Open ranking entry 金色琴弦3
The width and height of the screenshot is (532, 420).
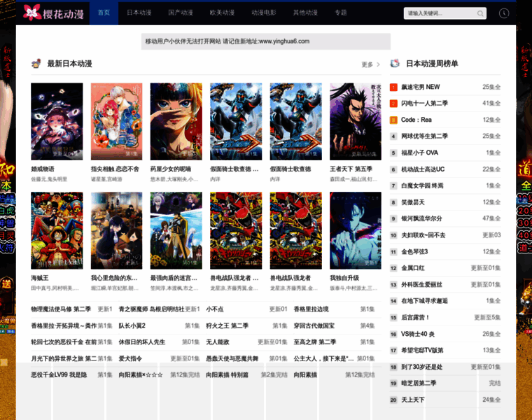pyautogui.click(x=414, y=252)
